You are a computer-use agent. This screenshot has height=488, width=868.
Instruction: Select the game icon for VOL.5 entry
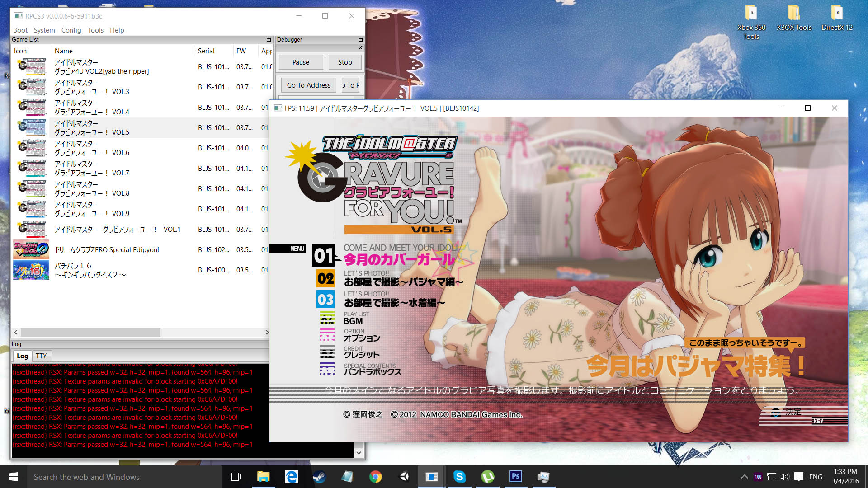pyautogui.click(x=31, y=127)
